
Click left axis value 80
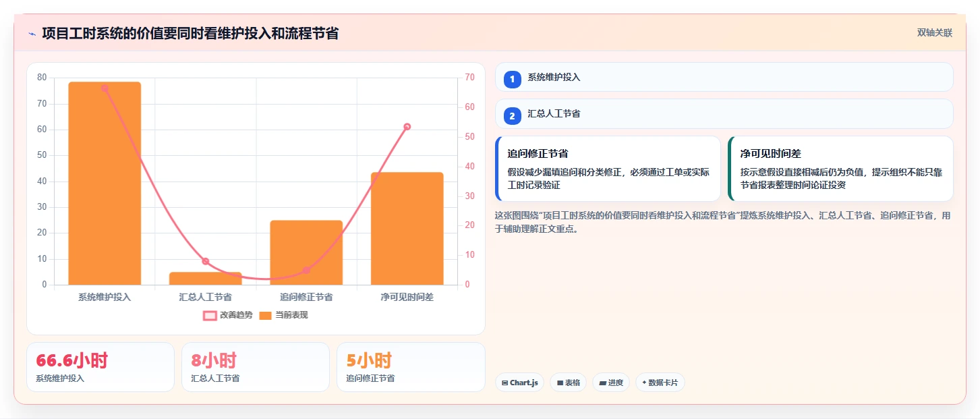pyautogui.click(x=42, y=78)
